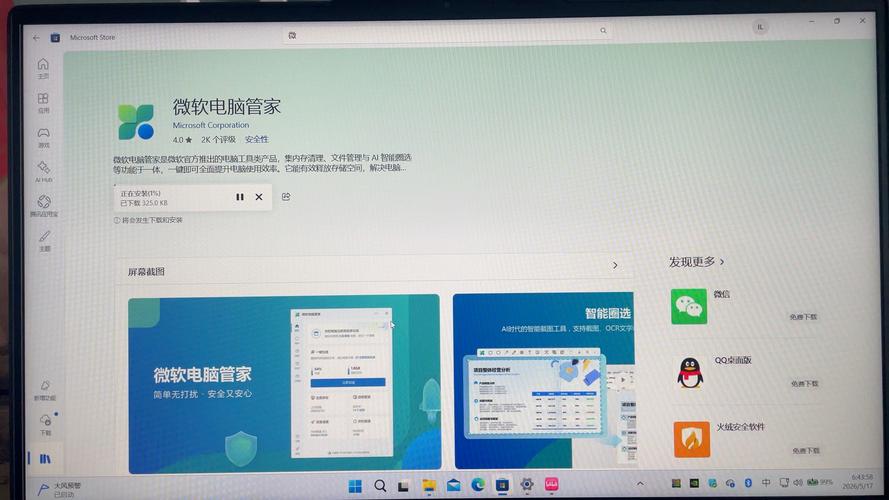Open taskbar Search magnifier
This screenshot has width=889, height=500.
(x=380, y=486)
